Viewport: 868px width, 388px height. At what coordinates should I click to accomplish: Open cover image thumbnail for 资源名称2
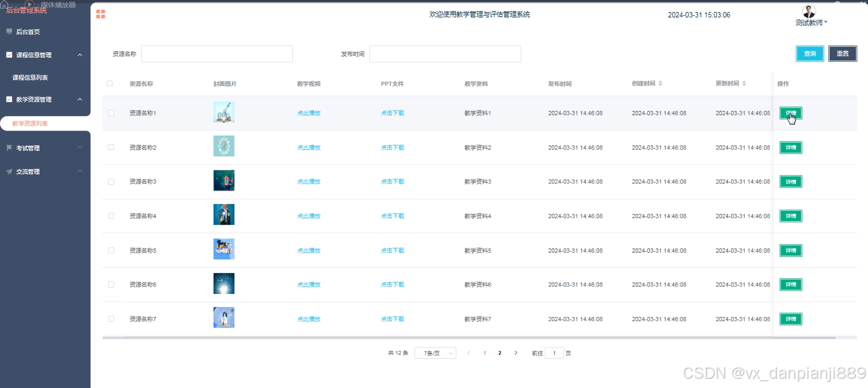(224, 146)
